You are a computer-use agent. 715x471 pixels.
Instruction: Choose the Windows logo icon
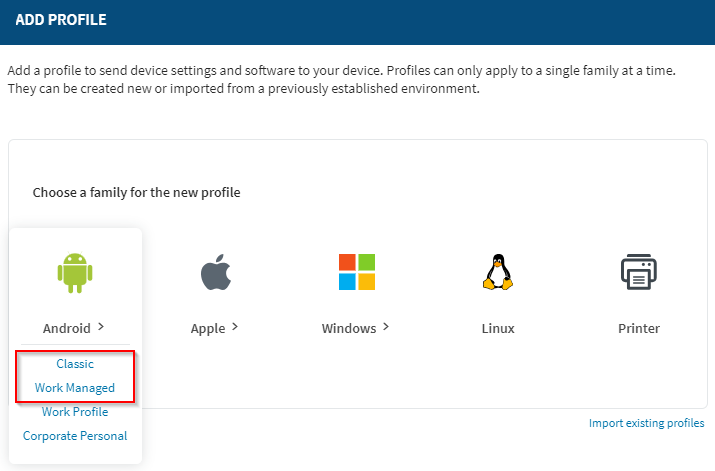point(355,272)
